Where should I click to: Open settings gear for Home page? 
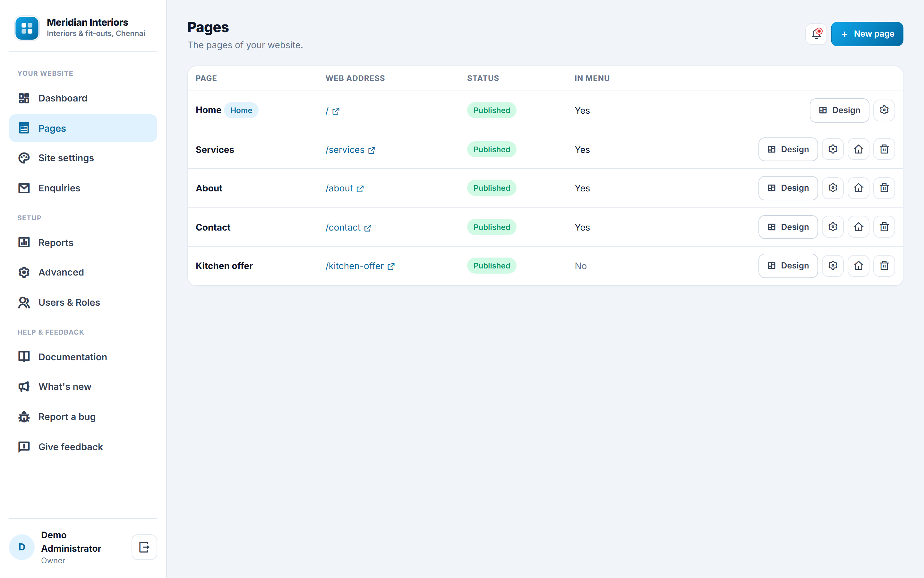point(884,110)
